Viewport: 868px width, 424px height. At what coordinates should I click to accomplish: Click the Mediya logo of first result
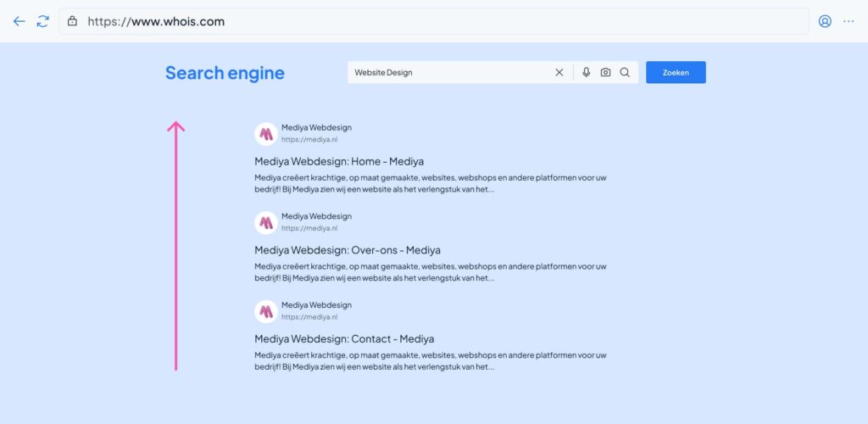266,134
